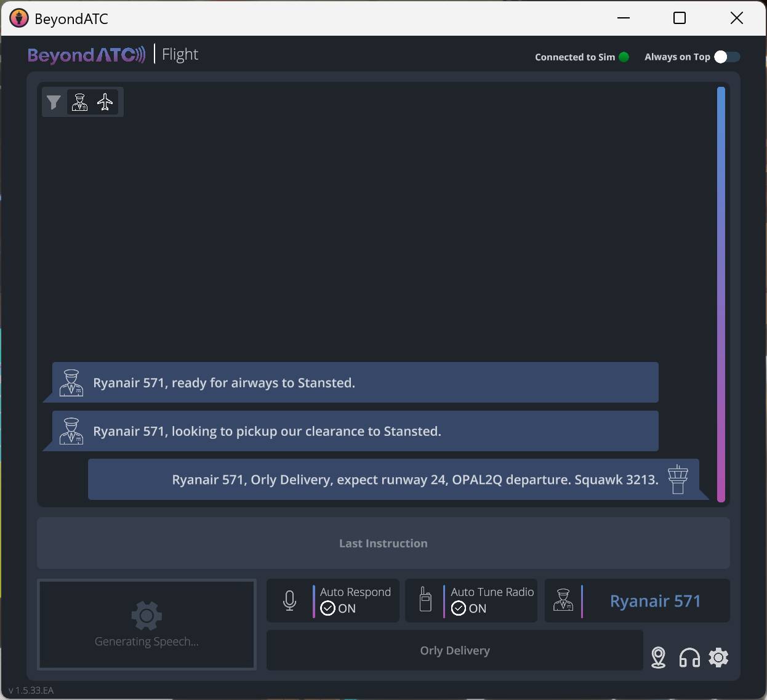The width and height of the screenshot is (767, 700).
Task: Open BeyondATC settings gear
Action: (x=719, y=658)
